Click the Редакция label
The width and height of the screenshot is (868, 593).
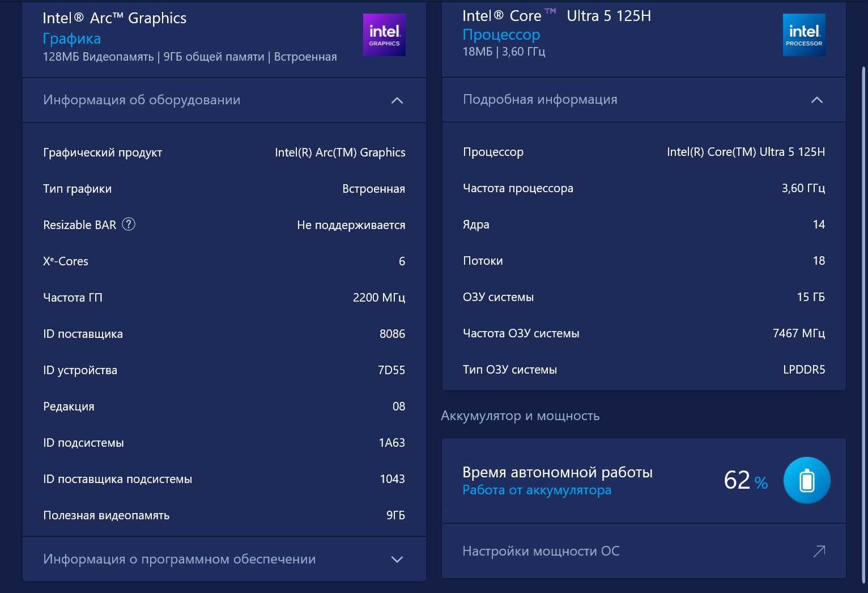[x=69, y=406]
